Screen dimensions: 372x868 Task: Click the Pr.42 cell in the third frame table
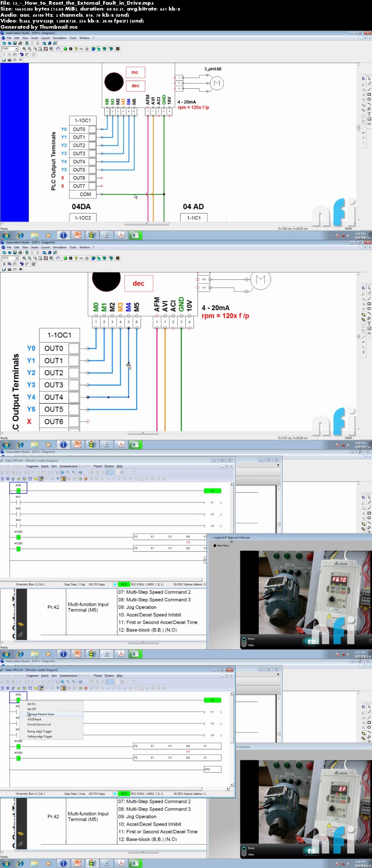[x=53, y=607]
